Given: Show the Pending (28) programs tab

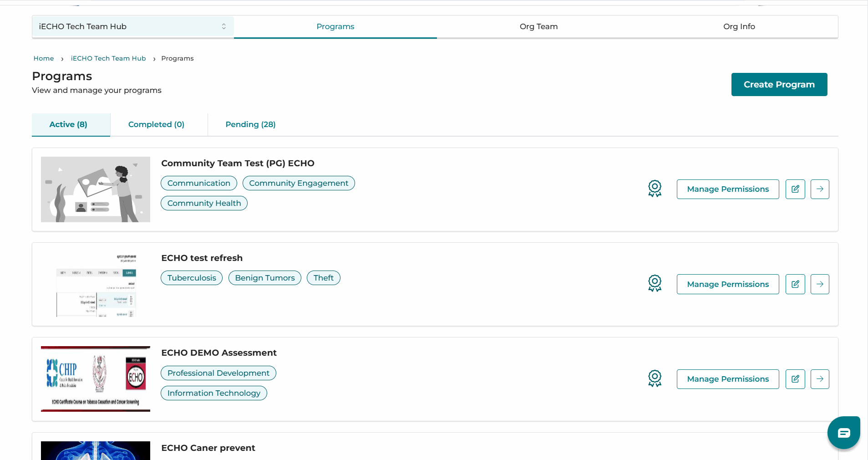Looking at the screenshot, I should (250, 124).
